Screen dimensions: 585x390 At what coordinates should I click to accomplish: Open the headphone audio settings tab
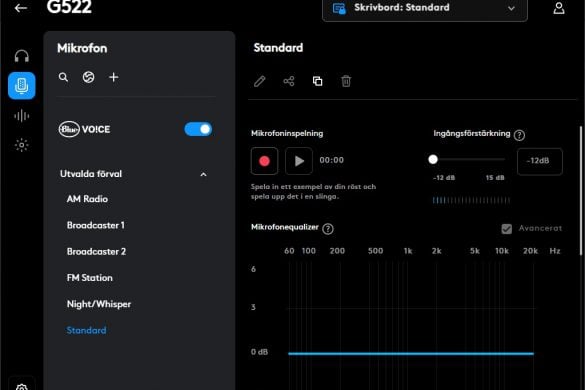[x=22, y=56]
